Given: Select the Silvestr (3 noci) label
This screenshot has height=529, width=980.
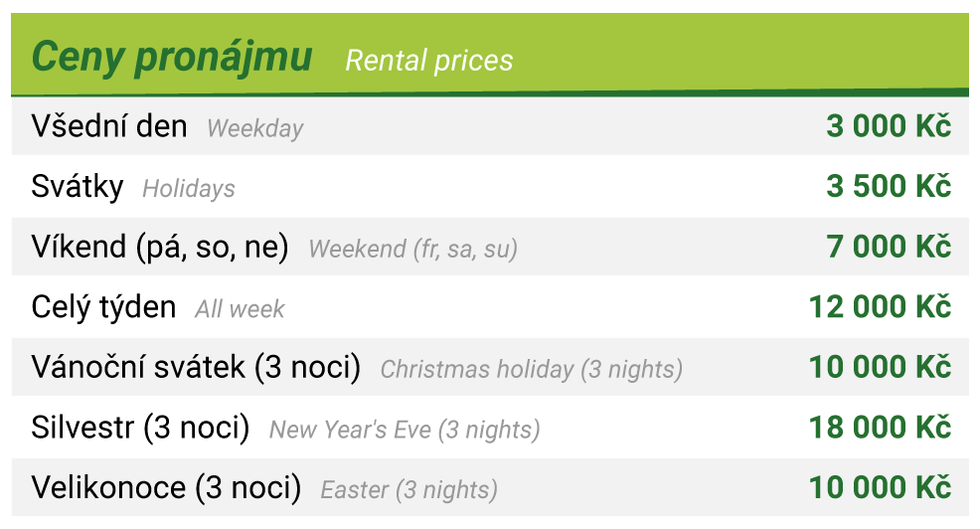Looking at the screenshot, I should tap(140, 428).
